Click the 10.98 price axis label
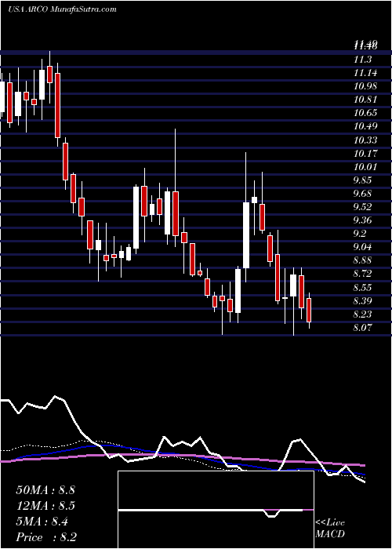 pos(365,86)
